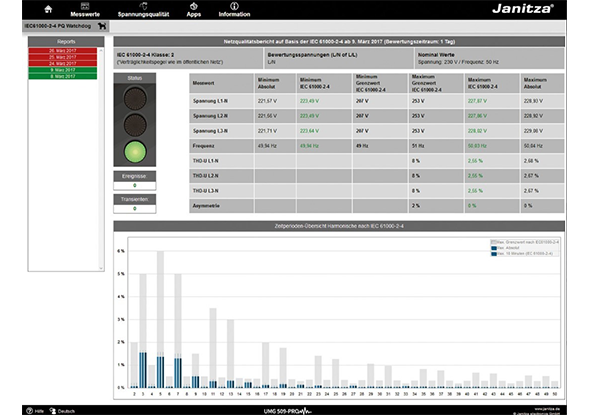Click the Spannung L3-N row label
The height and width of the screenshot is (415, 590).
210,131
